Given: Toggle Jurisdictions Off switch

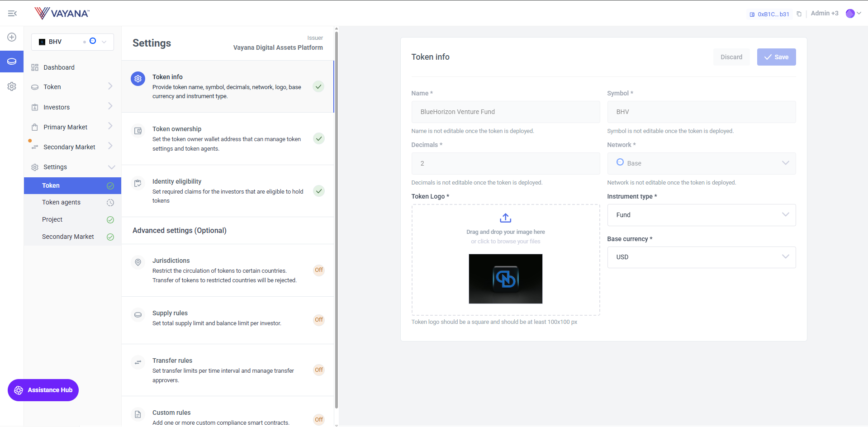Looking at the screenshot, I should pos(319,270).
